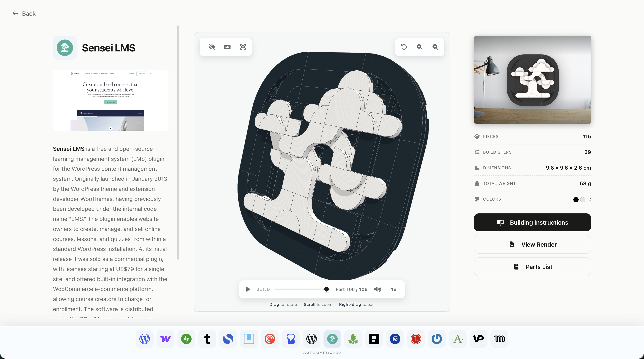Select the blue Newspack icon in dock
Image resolution: width=644 pixels, height=359 pixels.
tap(395, 339)
